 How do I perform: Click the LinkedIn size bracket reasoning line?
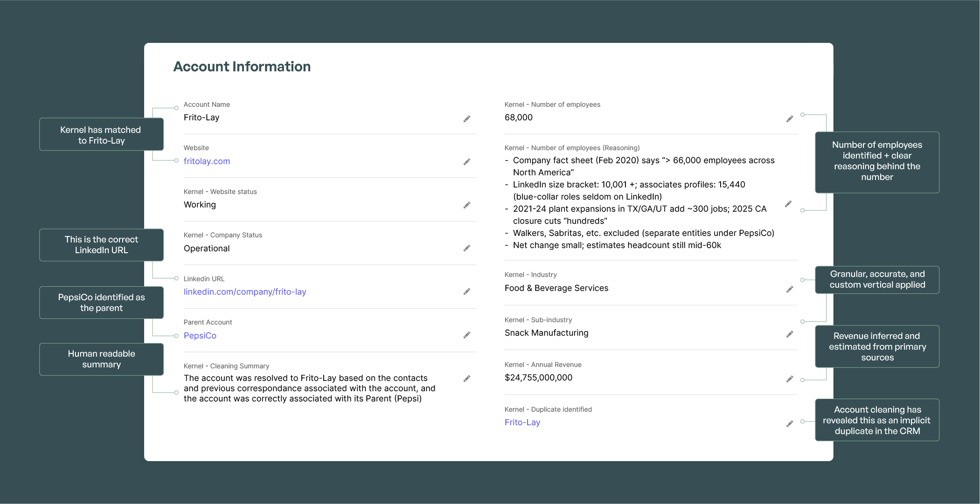point(625,191)
